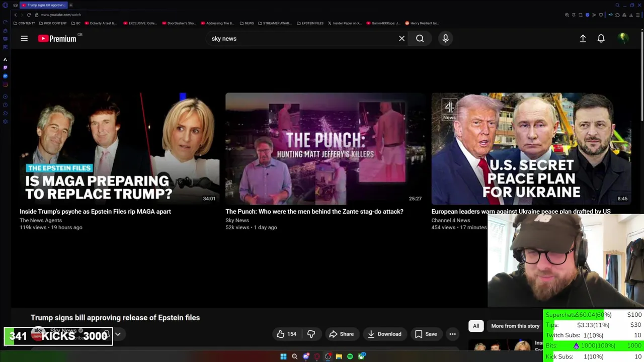Open Doherty Arrest bookmark
The width and height of the screenshot is (644, 362).
point(101,23)
